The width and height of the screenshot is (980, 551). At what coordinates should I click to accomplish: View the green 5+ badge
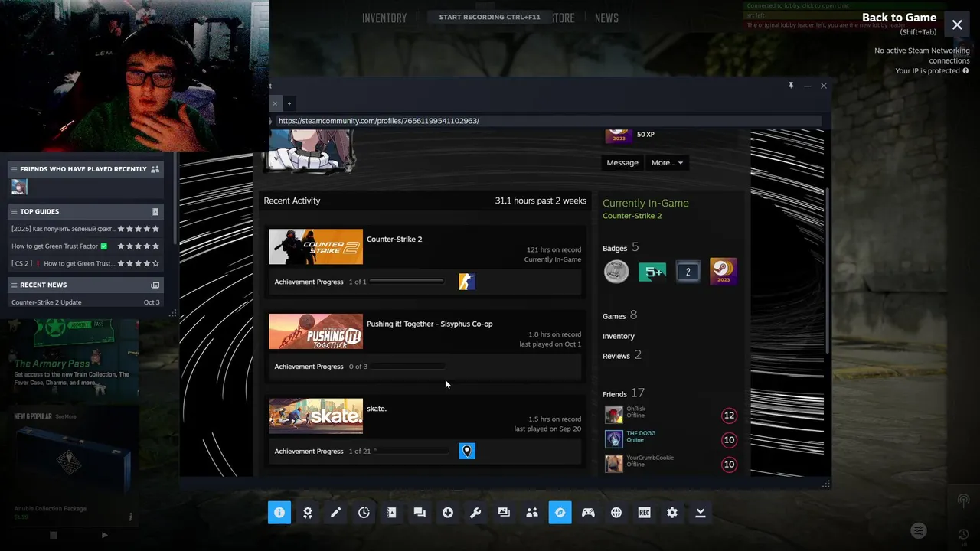point(652,272)
